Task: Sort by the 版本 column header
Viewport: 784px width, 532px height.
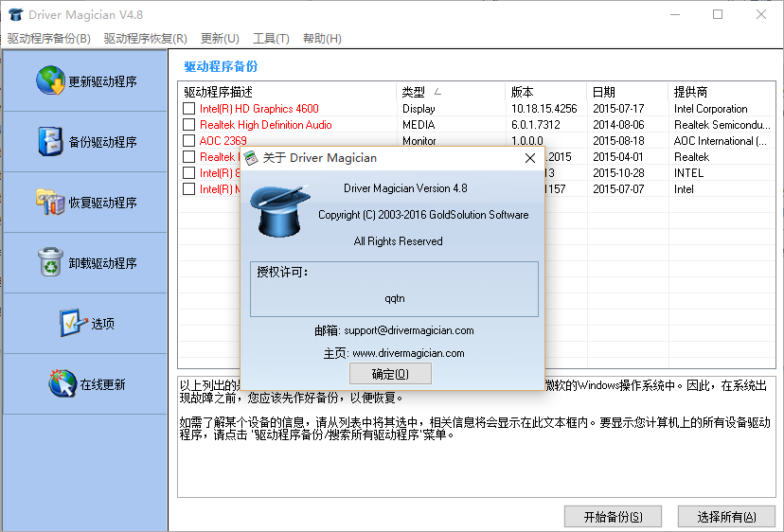Action: point(523,92)
